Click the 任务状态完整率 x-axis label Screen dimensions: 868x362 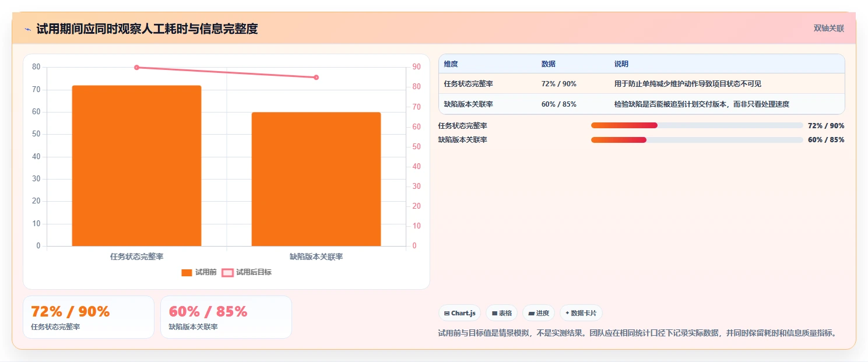pos(136,256)
